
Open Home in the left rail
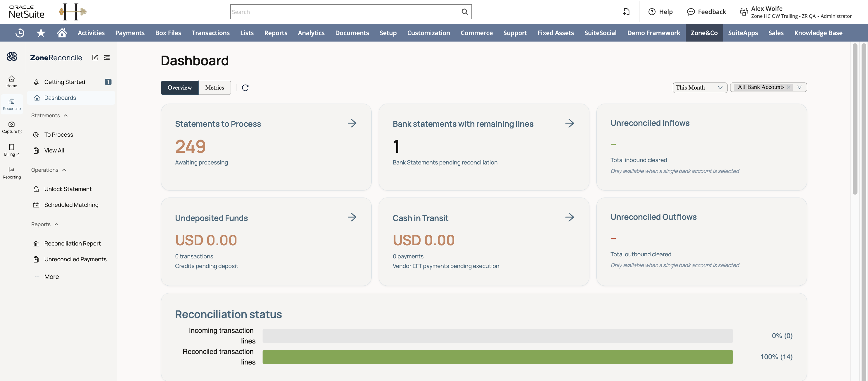tap(12, 82)
